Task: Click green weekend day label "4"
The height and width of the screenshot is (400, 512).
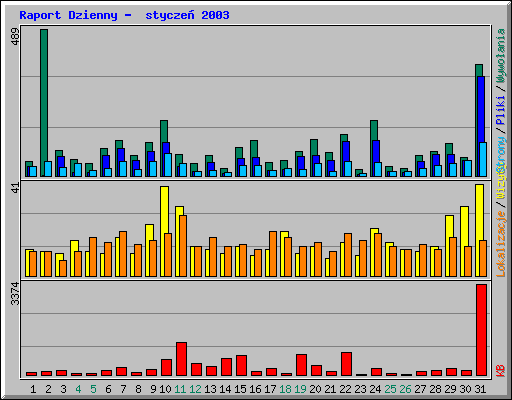Action: point(78,389)
